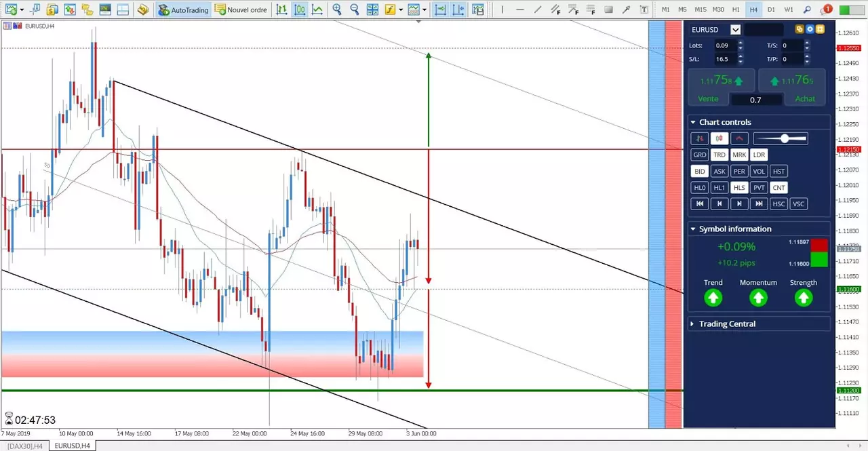Open the chat notifications icon

pos(825,9)
